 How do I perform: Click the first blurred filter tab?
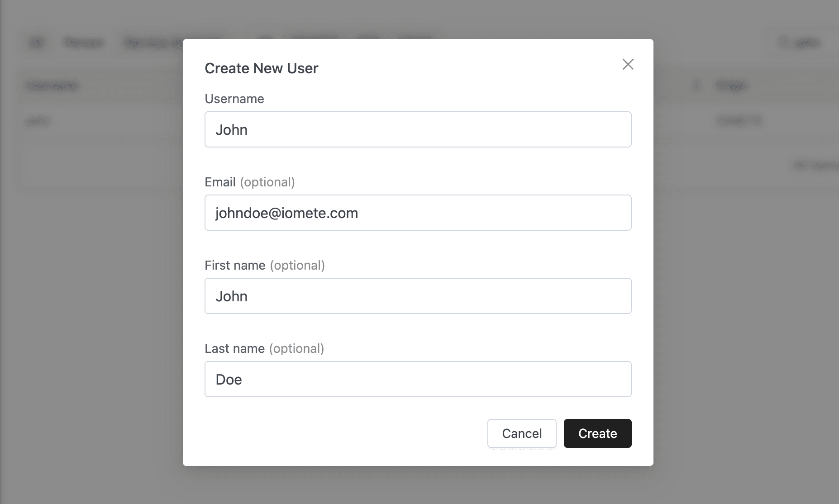[x=37, y=43]
